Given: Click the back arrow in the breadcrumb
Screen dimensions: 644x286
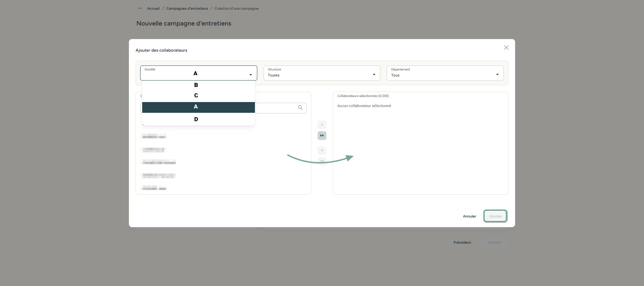Looking at the screenshot, I should 141,8.
